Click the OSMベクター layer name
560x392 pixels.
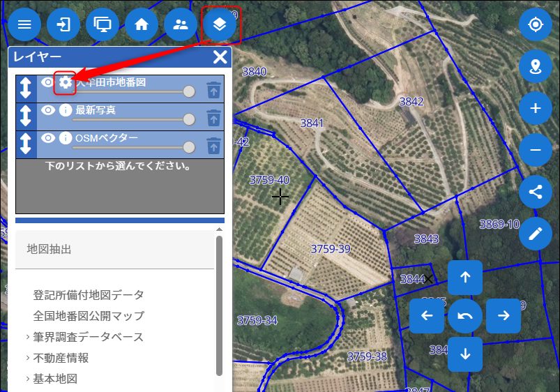click(x=107, y=138)
